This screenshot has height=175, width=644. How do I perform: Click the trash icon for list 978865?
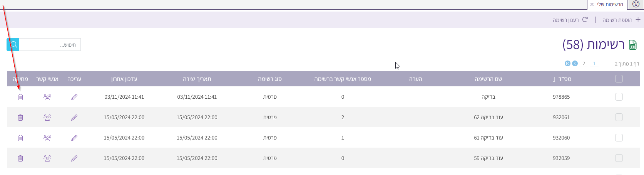(20, 97)
